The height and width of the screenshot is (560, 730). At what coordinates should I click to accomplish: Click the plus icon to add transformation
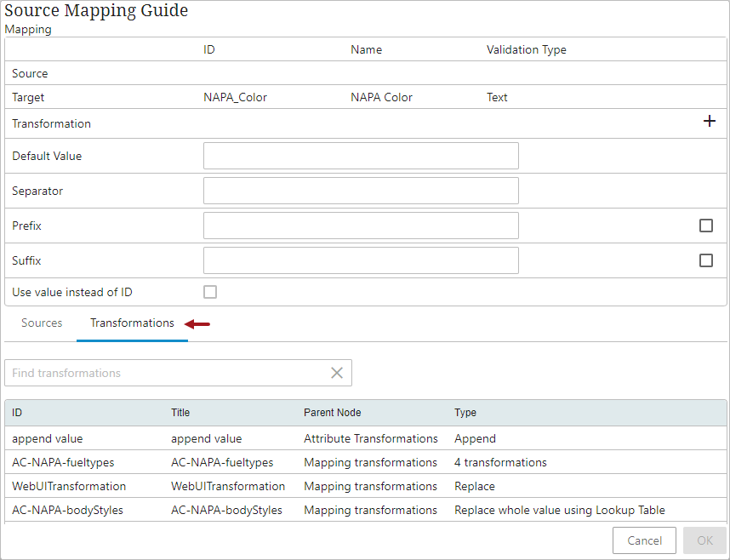709,122
